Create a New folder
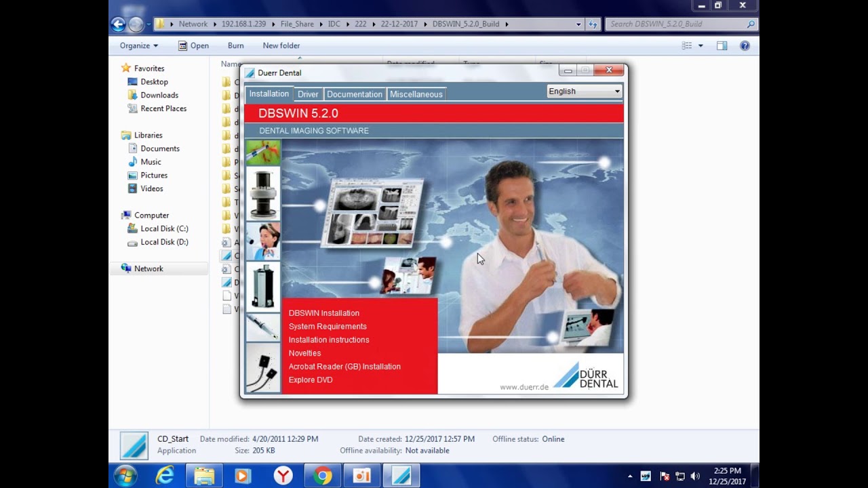 tap(281, 45)
